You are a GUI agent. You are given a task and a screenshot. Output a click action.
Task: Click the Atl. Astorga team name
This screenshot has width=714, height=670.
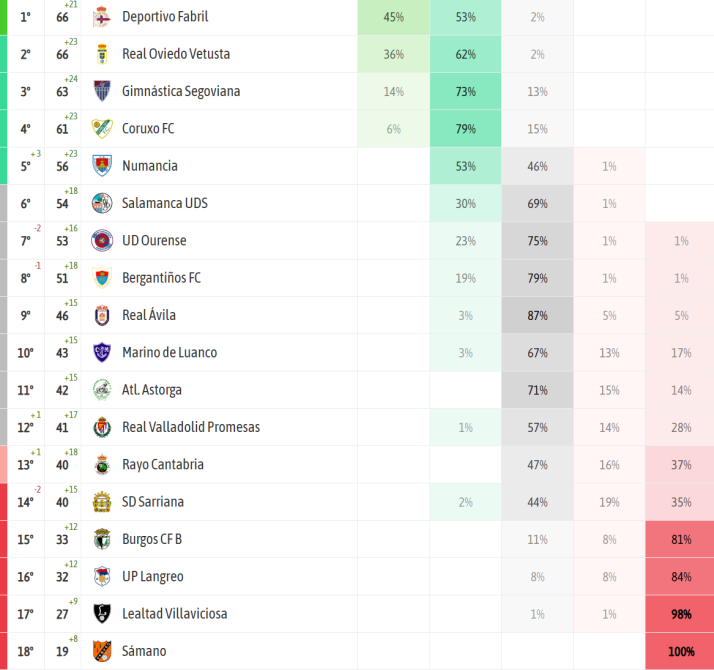(151, 390)
